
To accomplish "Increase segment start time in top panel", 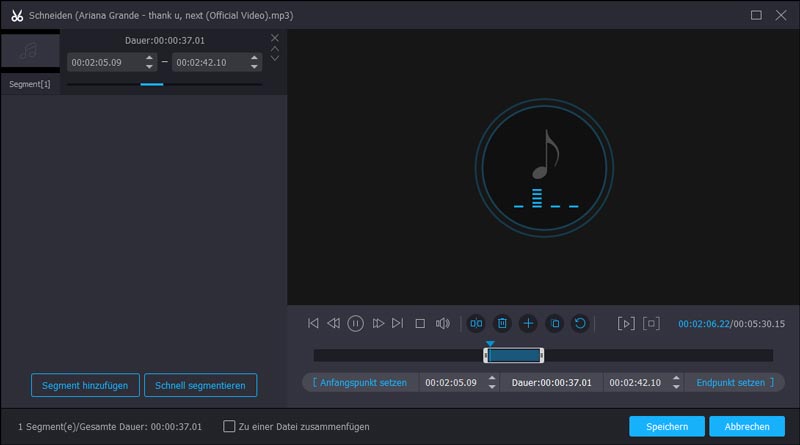I will [150, 57].
